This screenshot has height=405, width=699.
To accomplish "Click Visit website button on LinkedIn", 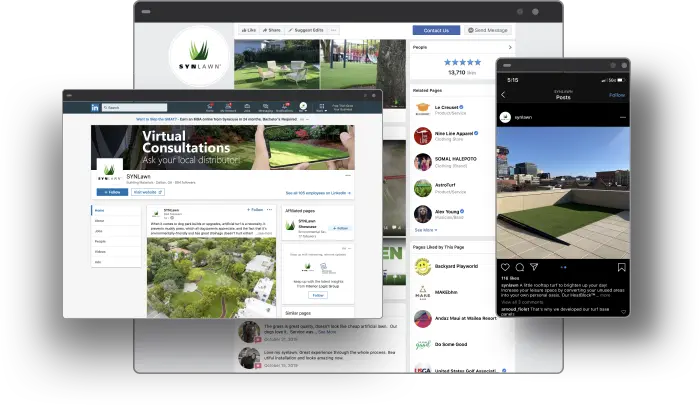I will pyautogui.click(x=148, y=192).
